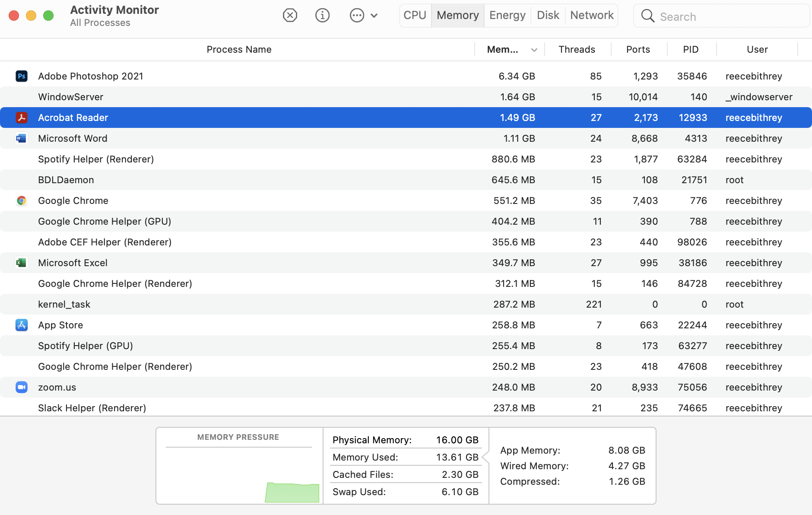Click the Adobe Photoshop 2021 icon

tap(22, 76)
